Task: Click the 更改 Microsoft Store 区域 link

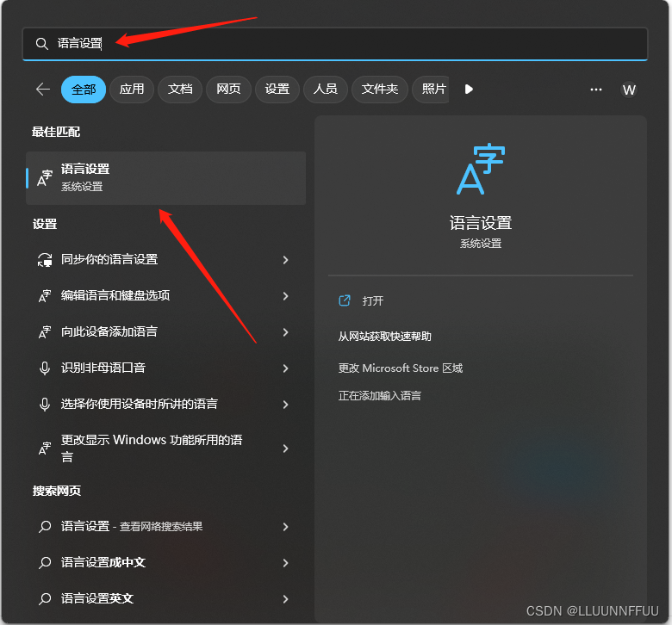Action: [401, 368]
